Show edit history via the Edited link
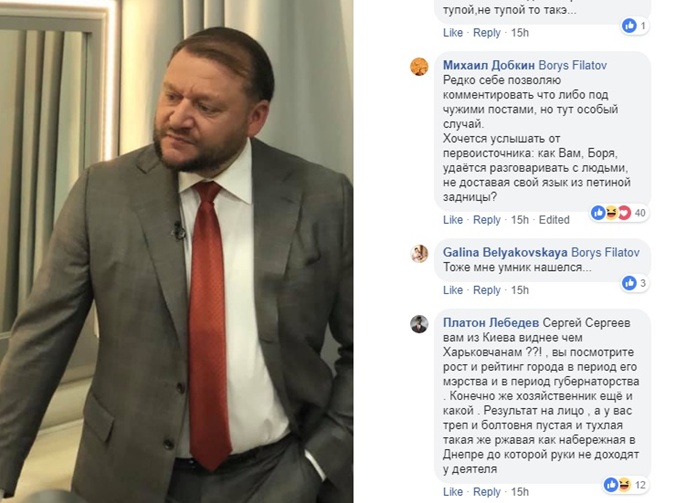This screenshot has height=503, width=675. click(x=554, y=220)
